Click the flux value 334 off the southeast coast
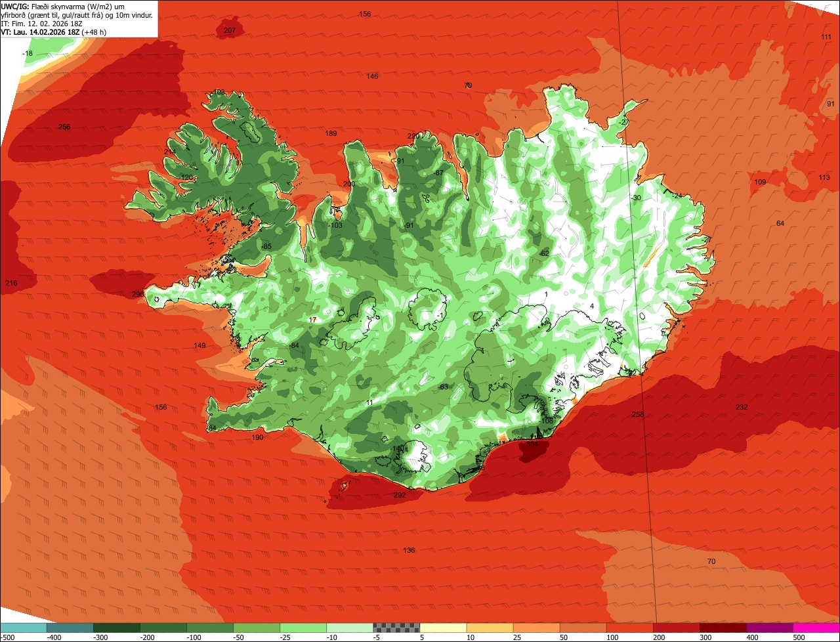840x642 pixels. 532,444
